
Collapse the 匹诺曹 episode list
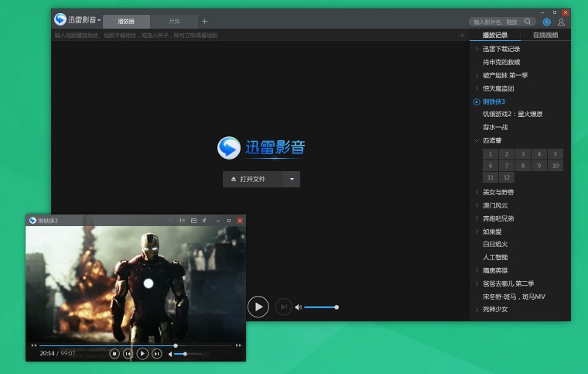click(x=477, y=140)
